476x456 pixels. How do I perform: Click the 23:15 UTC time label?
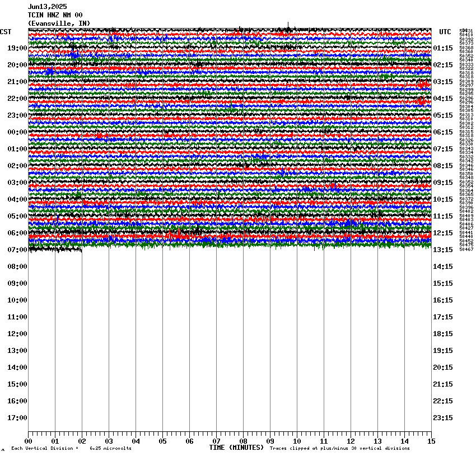(x=443, y=418)
